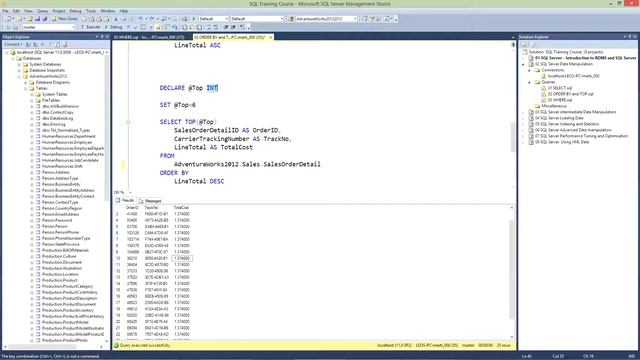
Task: Switch to the 03 WHERE.sql editor tab
Action: pyautogui.click(x=149, y=37)
